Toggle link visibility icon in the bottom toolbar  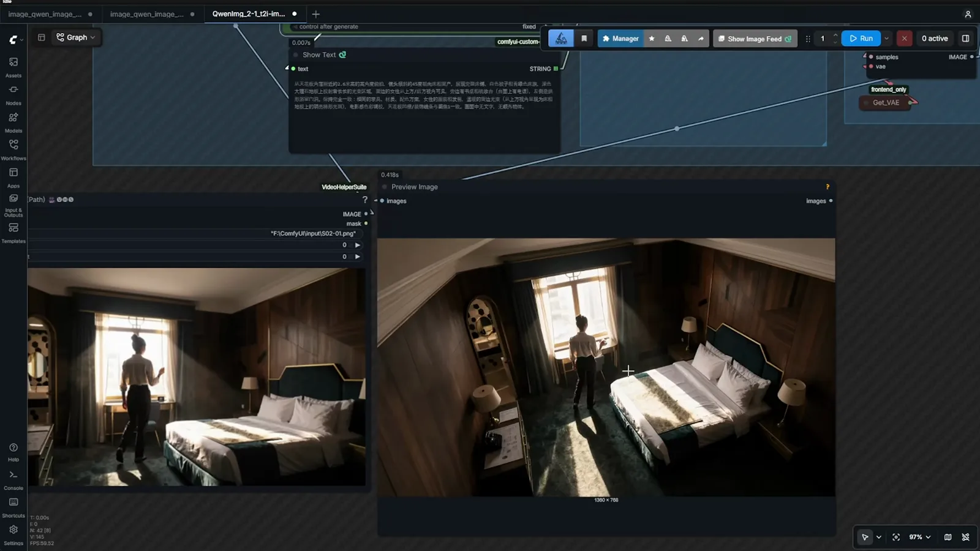[x=965, y=537]
